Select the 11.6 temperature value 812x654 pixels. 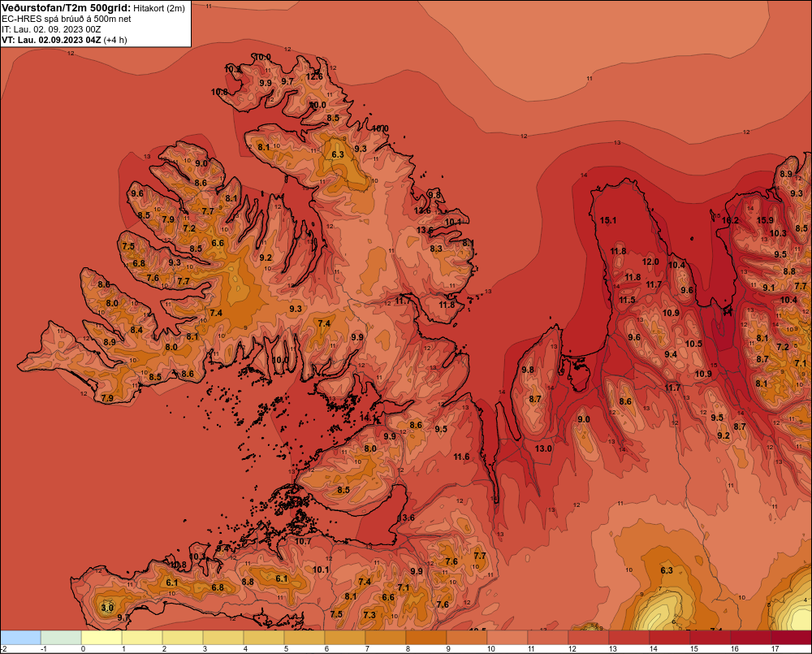pos(461,457)
